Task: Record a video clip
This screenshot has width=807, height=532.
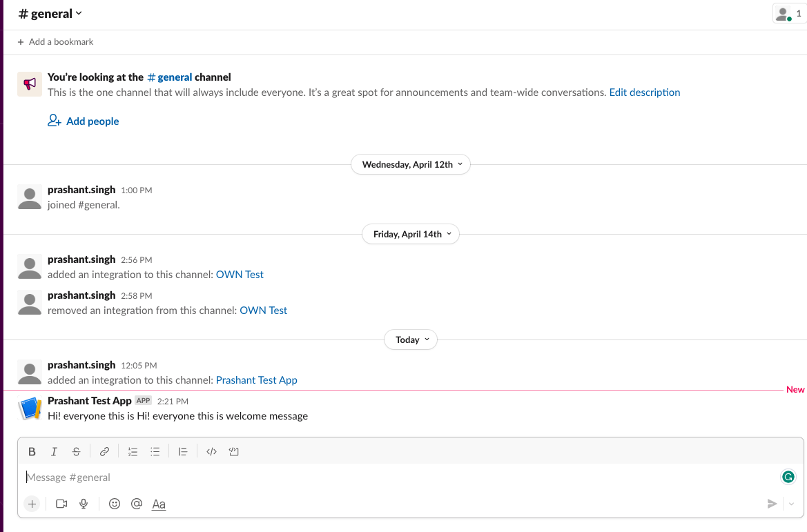Action: tap(61, 504)
